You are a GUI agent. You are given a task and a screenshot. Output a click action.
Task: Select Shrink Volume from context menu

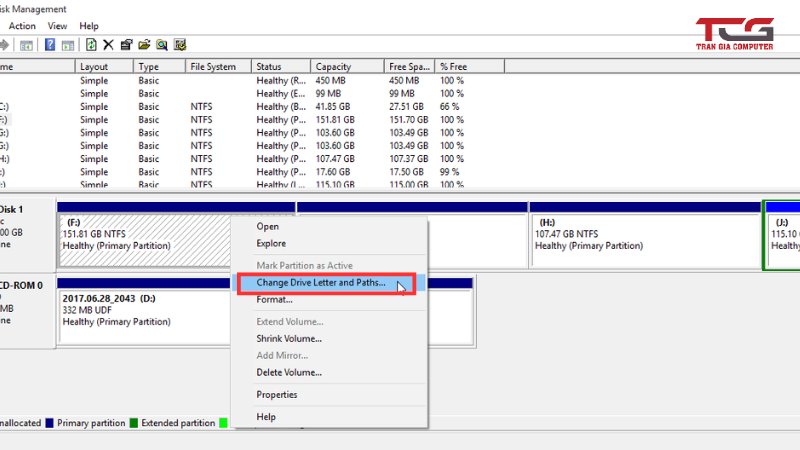288,339
